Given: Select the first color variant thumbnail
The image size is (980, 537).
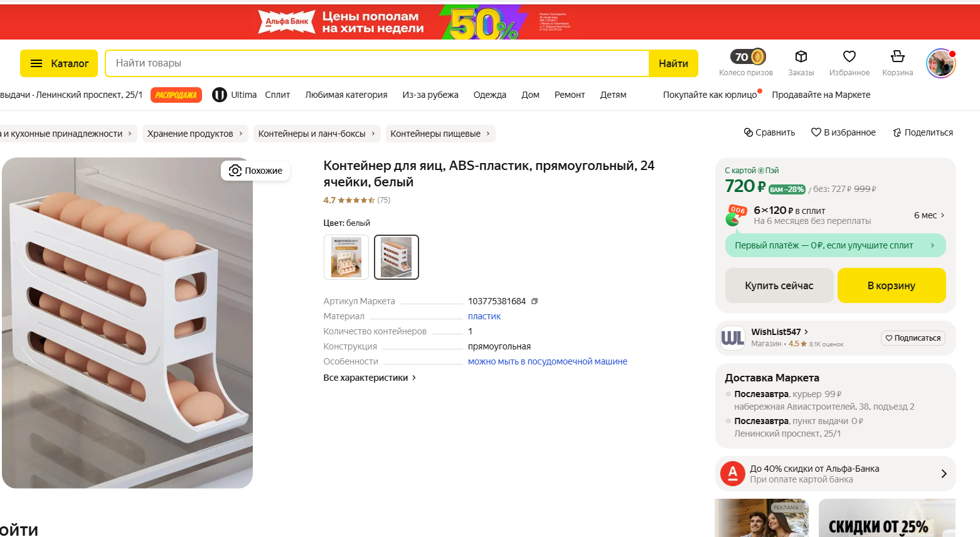Looking at the screenshot, I should tap(346, 257).
